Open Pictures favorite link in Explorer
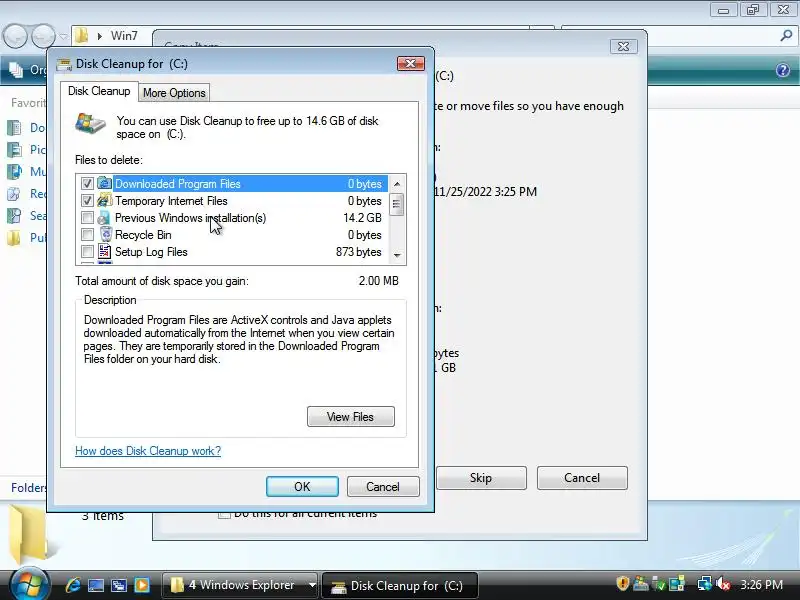 [x=37, y=149]
